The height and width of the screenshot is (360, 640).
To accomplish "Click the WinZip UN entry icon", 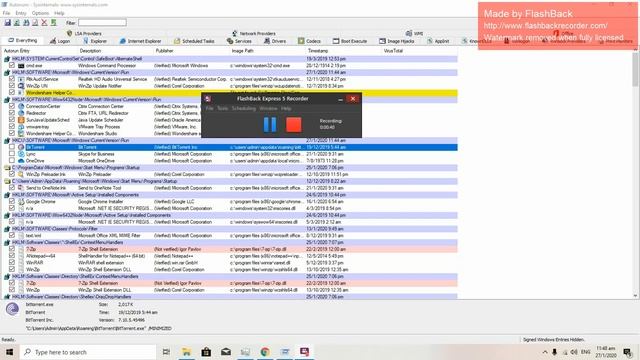I will [x=21, y=86].
